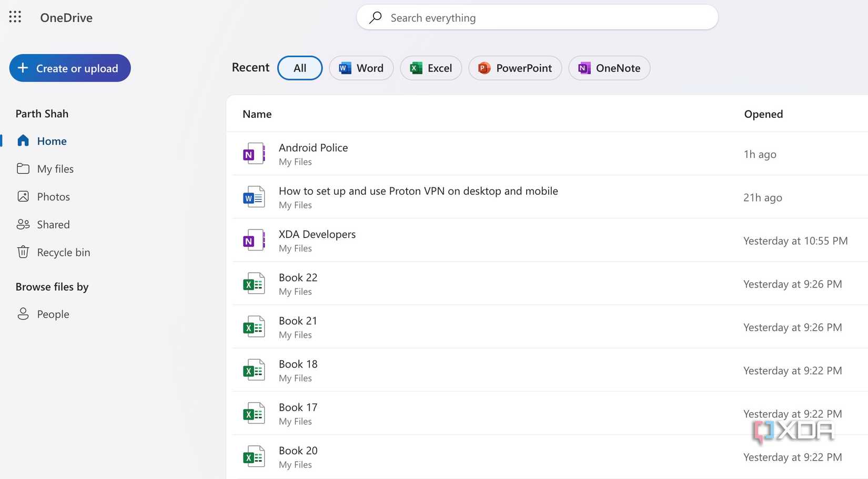Open the app launcher grid icon

tap(15, 17)
